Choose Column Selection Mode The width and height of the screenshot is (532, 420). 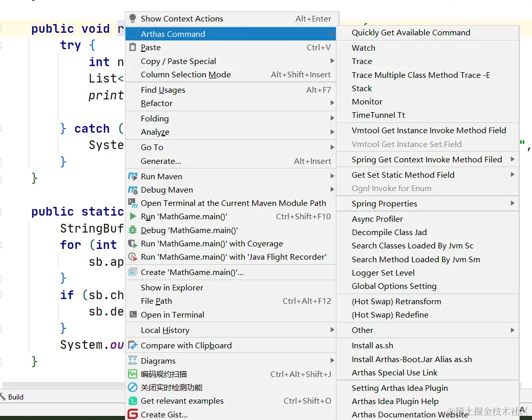click(x=231, y=74)
